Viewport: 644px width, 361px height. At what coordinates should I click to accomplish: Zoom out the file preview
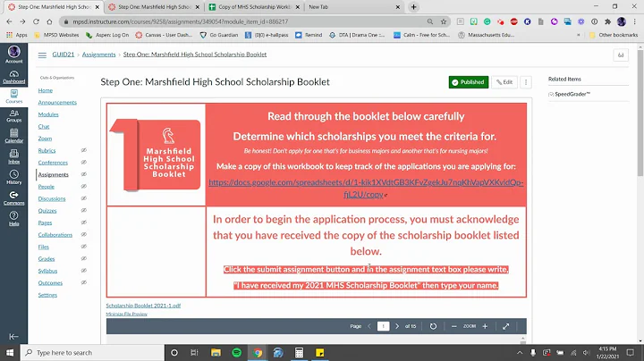click(x=453, y=326)
